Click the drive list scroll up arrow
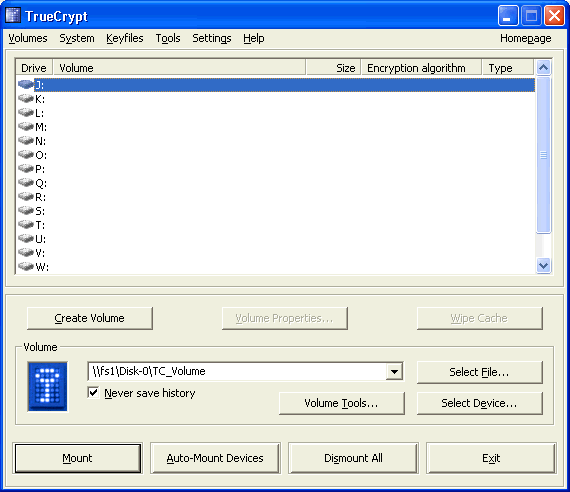570x492 pixels. pos(543,68)
